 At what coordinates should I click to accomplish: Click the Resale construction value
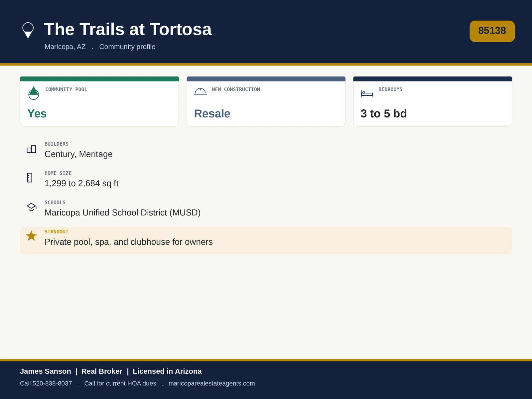[212, 114]
